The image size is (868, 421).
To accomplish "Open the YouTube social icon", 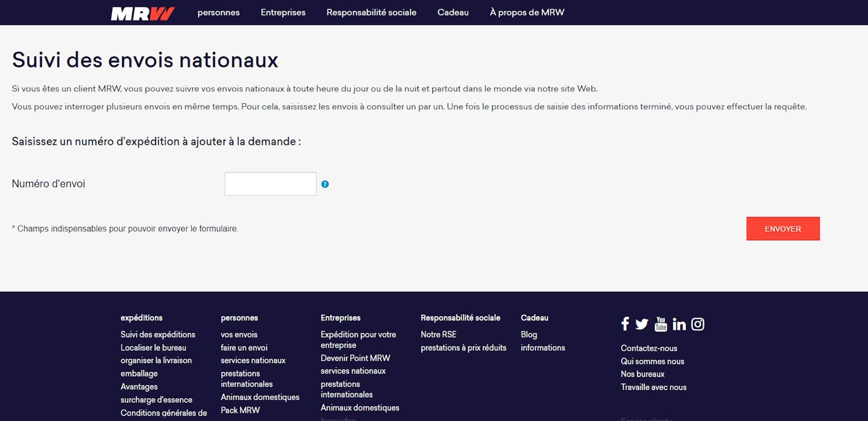I will 661,324.
